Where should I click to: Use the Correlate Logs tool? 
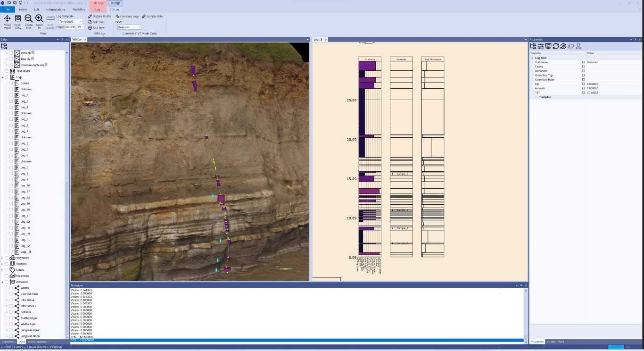tap(127, 16)
